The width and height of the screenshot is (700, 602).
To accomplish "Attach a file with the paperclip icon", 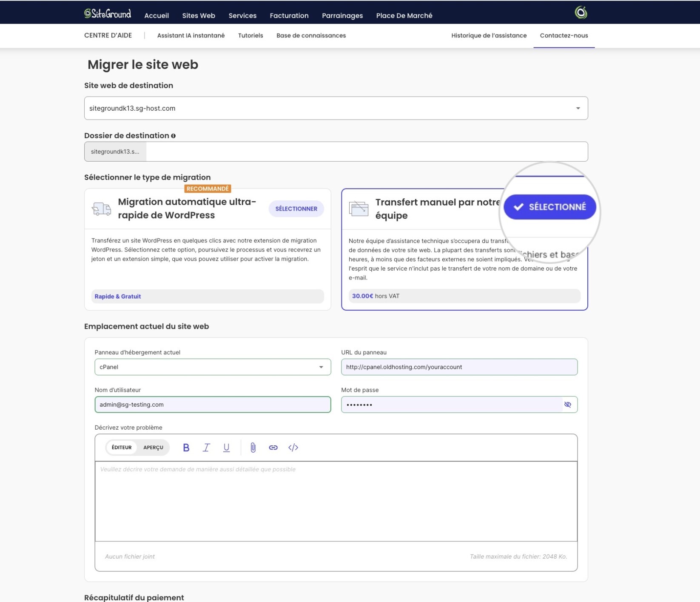I will [x=253, y=448].
